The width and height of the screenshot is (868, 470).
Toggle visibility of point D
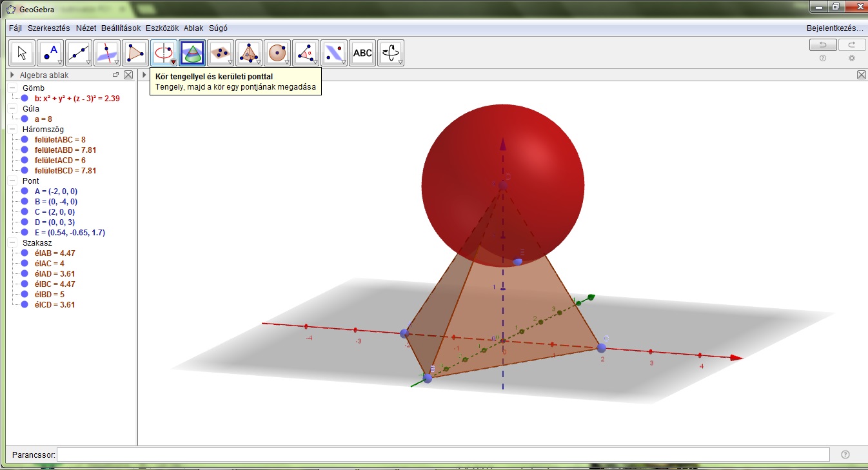[x=25, y=222]
